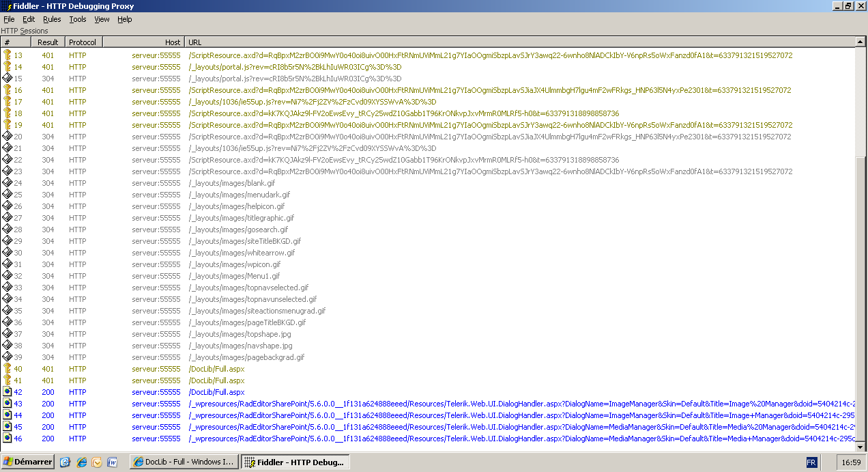Viewport: 868px width, 472px height.
Task: Open the Help menu
Action: [125, 19]
